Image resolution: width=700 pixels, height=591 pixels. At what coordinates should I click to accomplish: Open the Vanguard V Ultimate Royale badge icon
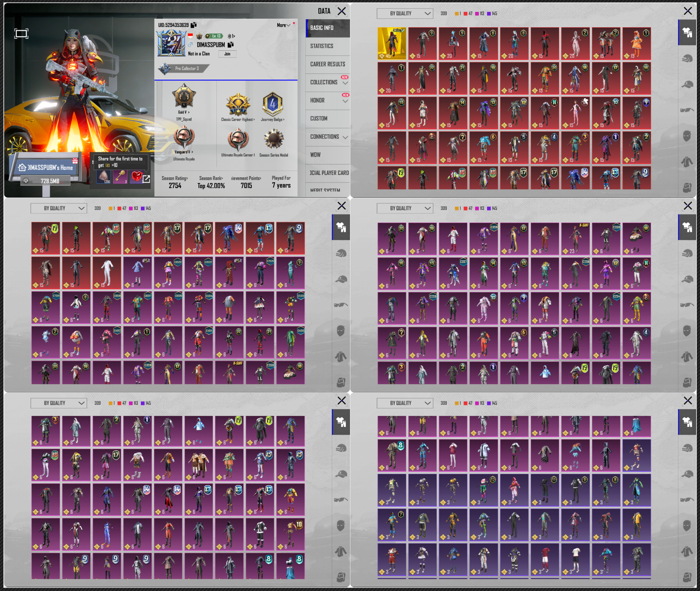point(184,137)
